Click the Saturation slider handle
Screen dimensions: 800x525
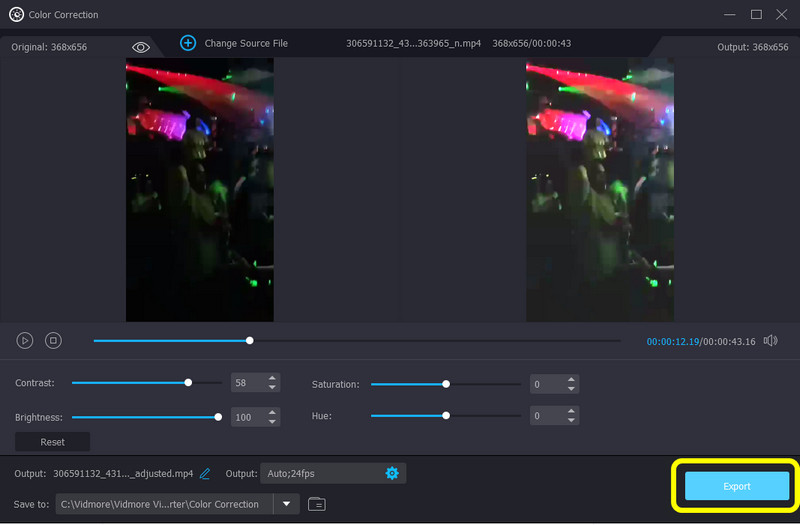pyautogui.click(x=446, y=384)
